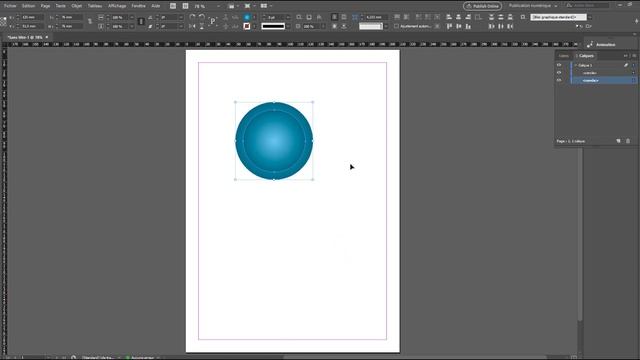Screen dimensions: 640x360
Task: Open the vertical scale percentage dropdown
Action: pos(131,26)
